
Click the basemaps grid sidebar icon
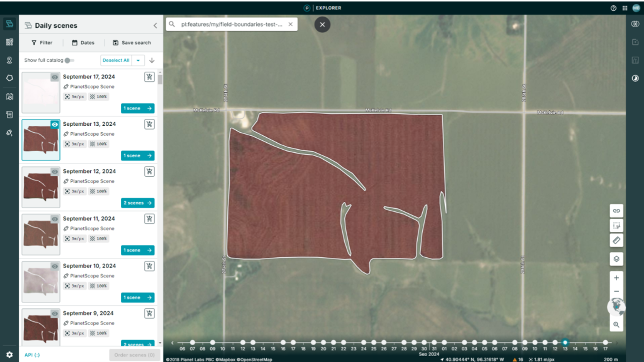tap(9, 42)
